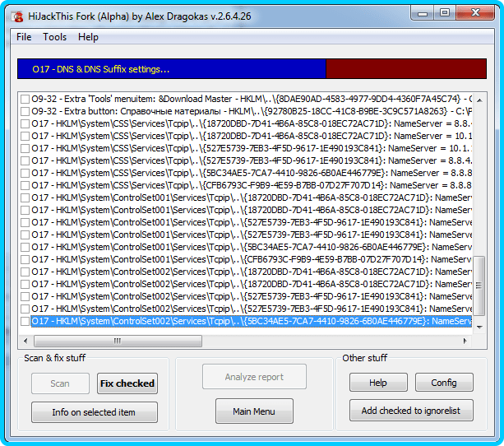The height and width of the screenshot is (446, 504).
Task: Check the ControlSet001 CFB6793C entry
Action: [x=25, y=259]
